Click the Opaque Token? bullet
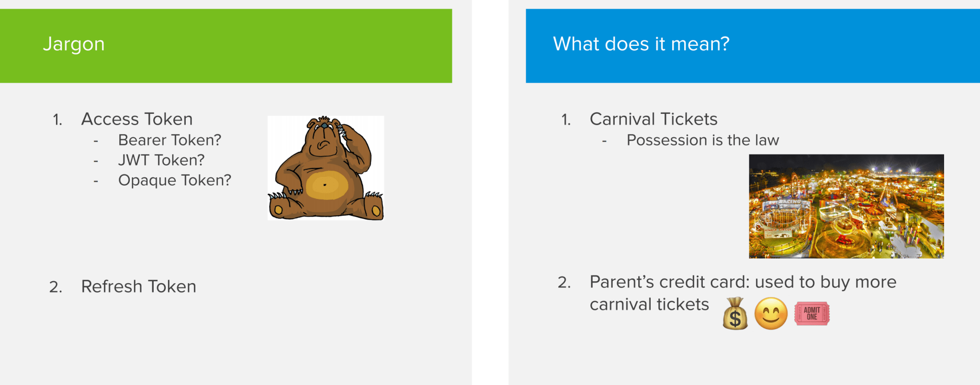Image resolution: width=980 pixels, height=385 pixels. 175,180
